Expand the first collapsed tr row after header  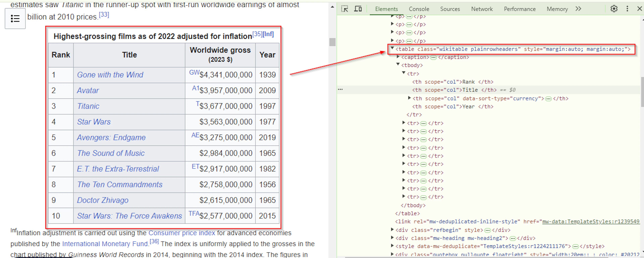pyautogui.click(x=404, y=123)
